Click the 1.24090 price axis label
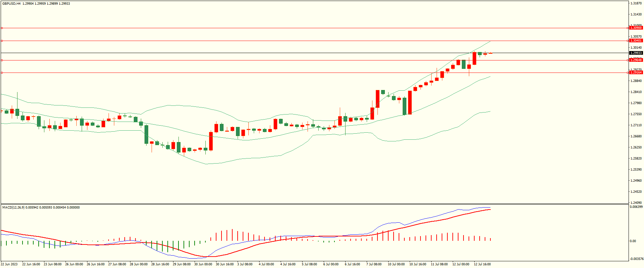The height and width of the screenshot is (268, 644). tap(636, 203)
